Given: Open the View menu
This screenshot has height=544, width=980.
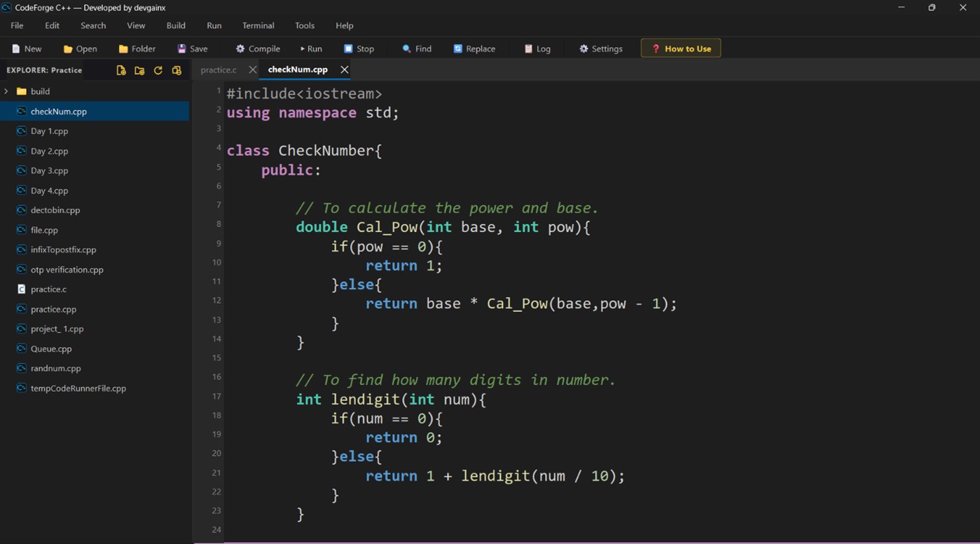Looking at the screenshot, I should (x=136, y=25).
